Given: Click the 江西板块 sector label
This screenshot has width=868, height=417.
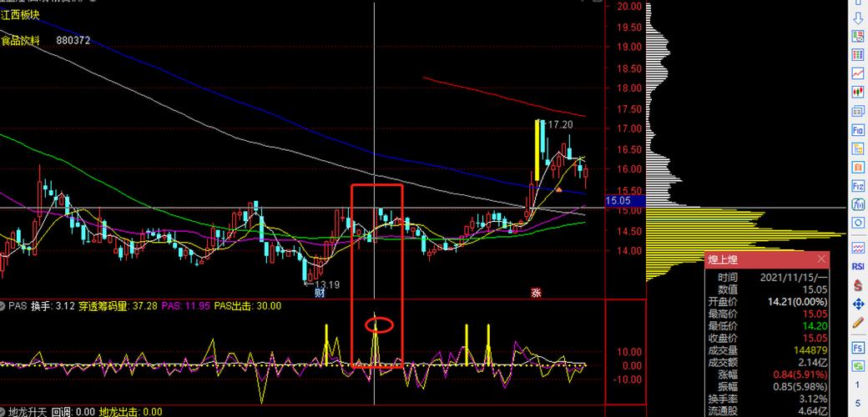Looking at the screenshot, I should point(20,16).
